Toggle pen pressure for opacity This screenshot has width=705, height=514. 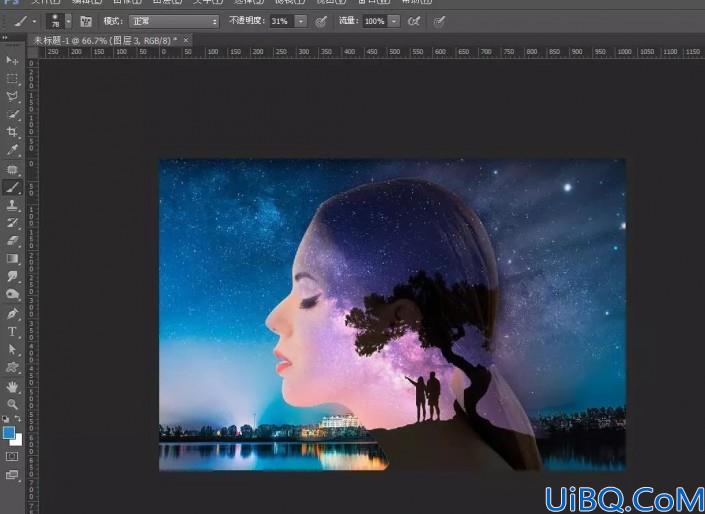click(321, 21)
